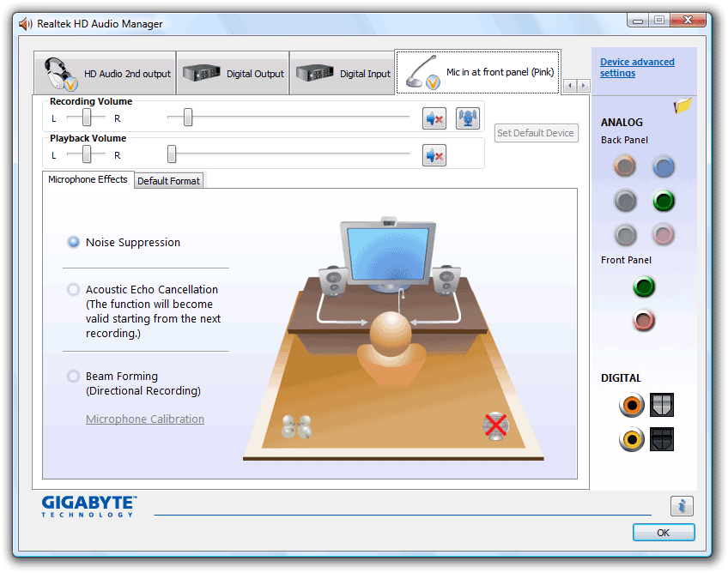The image size is (728, 573).
Task: Click the upper optical digital connector
Action: coord(662,405)
